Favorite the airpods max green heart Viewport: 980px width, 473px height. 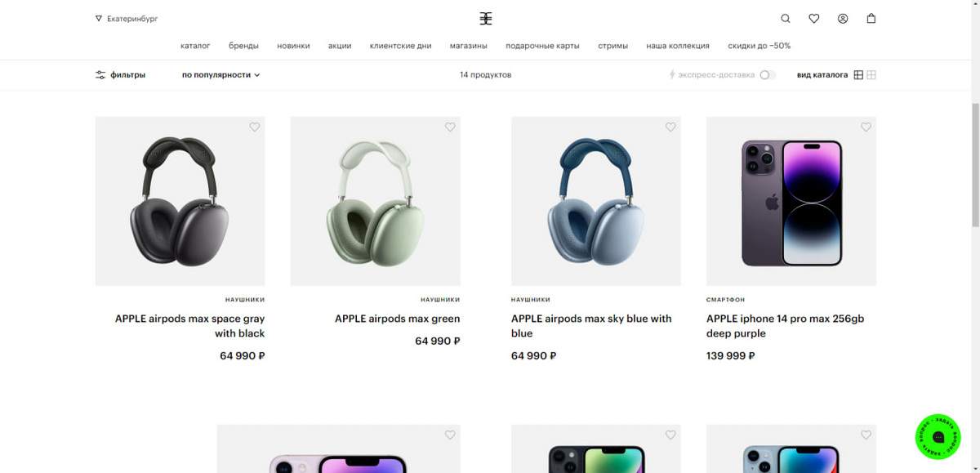coord(450,127)
